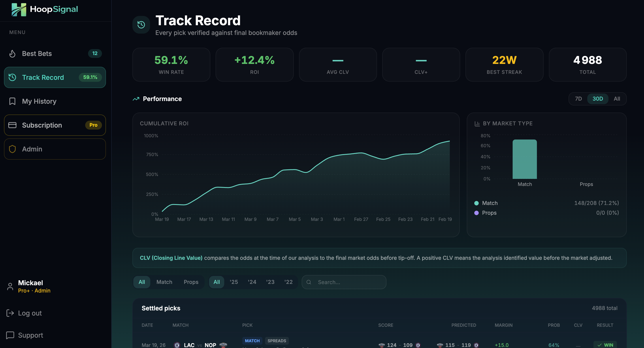
Task: Filter picks by the '23 season
Action: tap(270, 282)
